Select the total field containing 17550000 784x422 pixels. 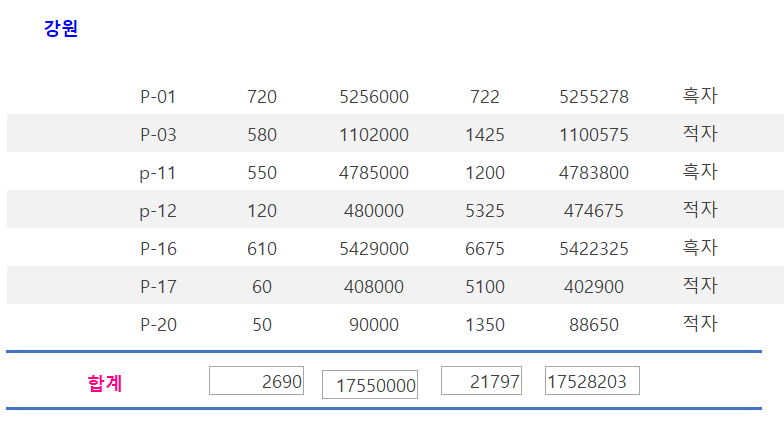pos(369,385)
